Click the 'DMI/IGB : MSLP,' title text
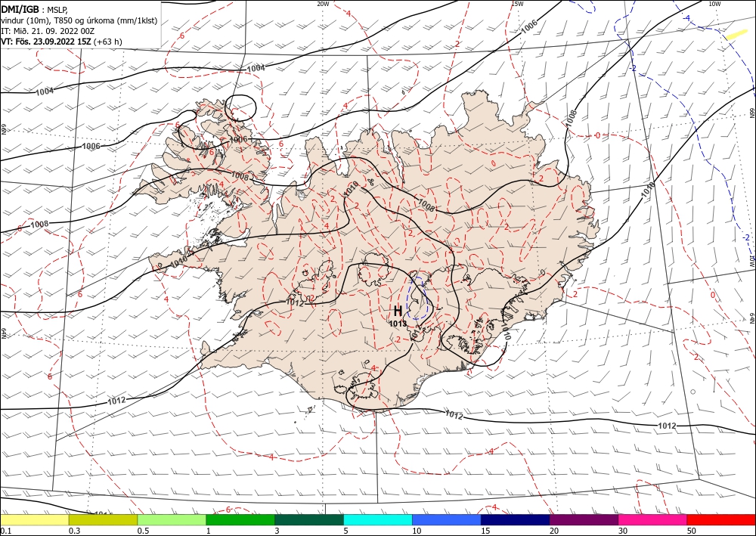The image size is (756, 536). [x=35, y=10]
